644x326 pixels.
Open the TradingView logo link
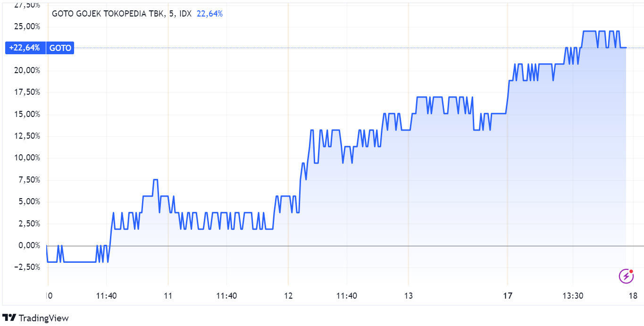(x=36, y=318)
